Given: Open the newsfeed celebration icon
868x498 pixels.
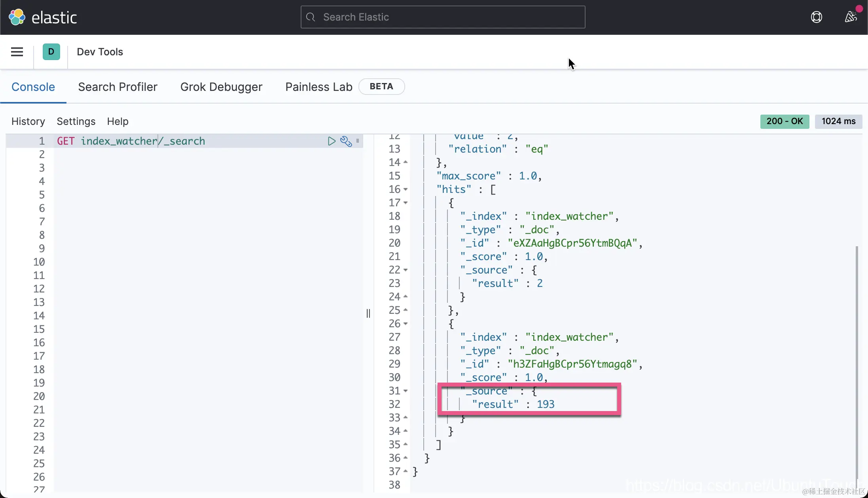Looking at the screenshot, I should click(851, 17).
